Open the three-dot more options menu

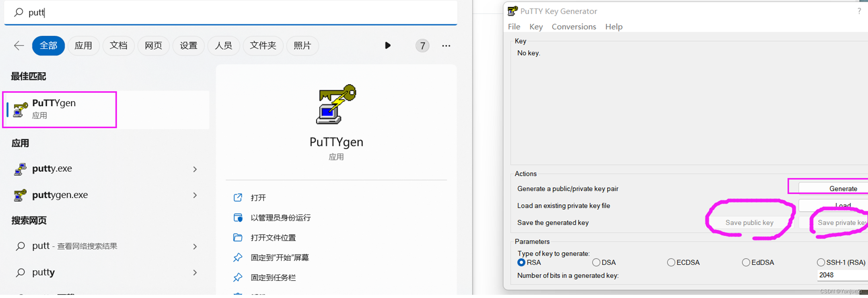click(446, 46)
